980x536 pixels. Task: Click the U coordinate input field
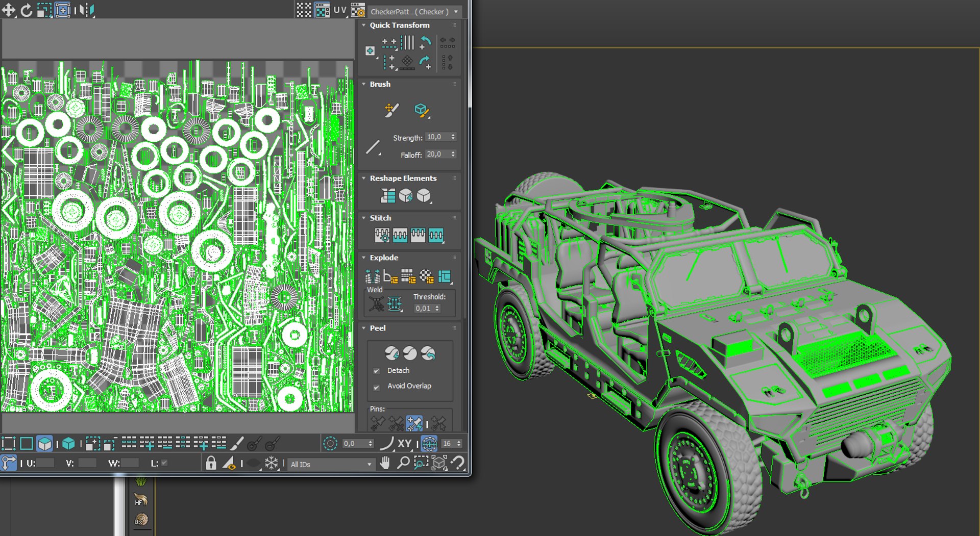click(x=45, y=463)
